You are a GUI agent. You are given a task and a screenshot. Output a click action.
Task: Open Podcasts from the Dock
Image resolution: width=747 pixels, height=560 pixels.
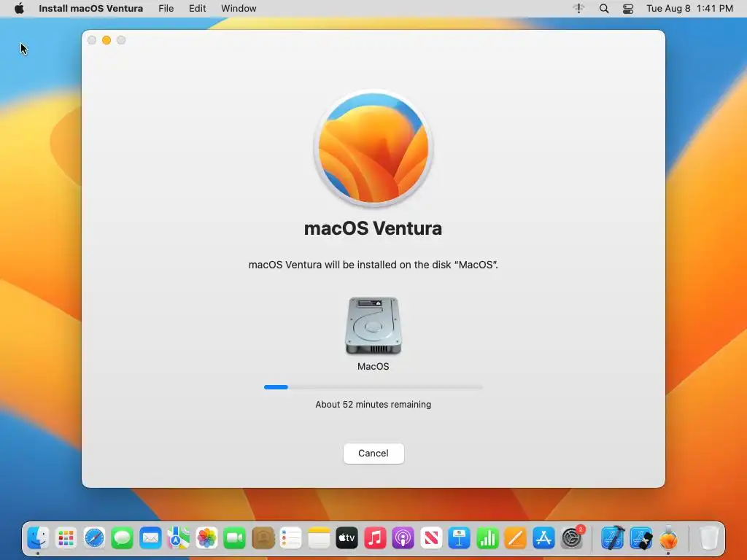point(403,539)
